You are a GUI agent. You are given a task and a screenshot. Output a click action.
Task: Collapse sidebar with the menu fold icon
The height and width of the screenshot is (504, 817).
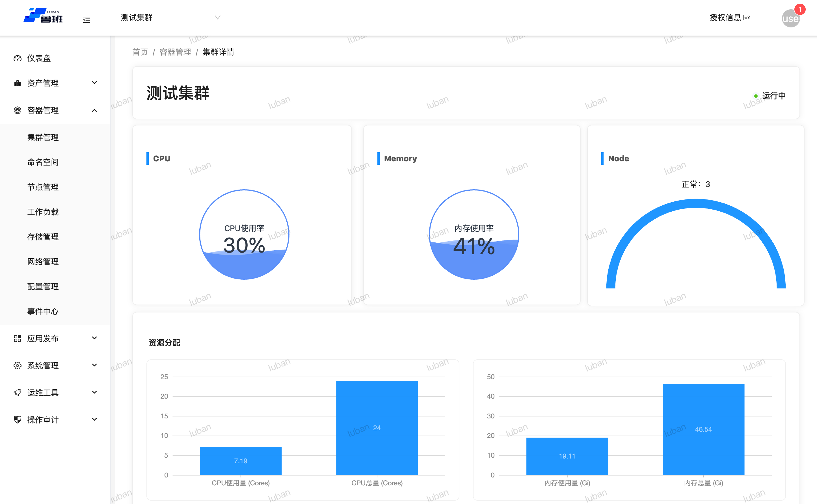click(87, 20)
